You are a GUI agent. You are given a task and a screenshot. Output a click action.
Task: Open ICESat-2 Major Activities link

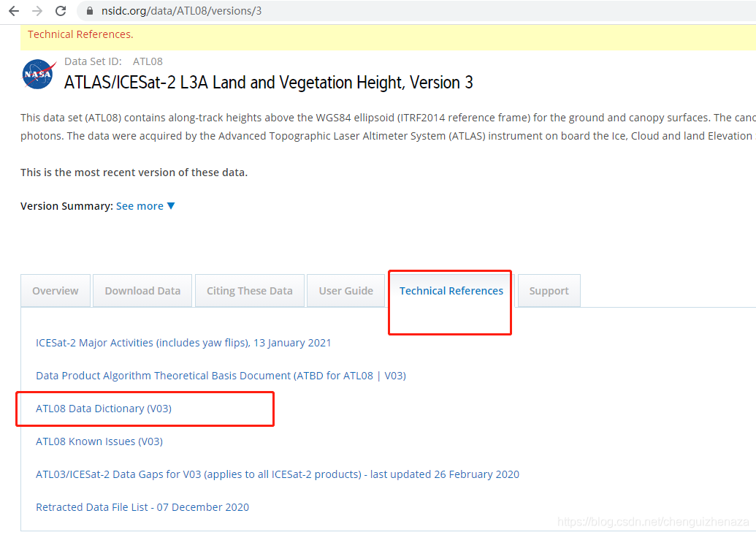point(183,343)
